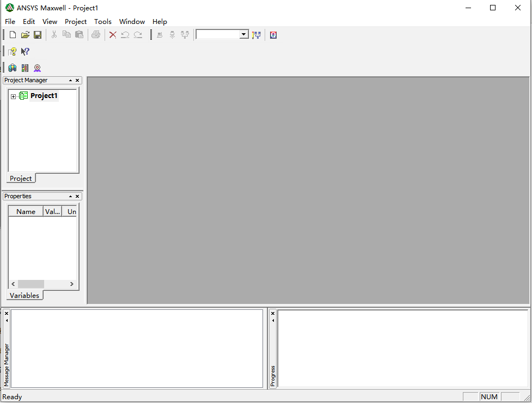Open the Project menu
The image size is (532, 403).
pos(76,21)
